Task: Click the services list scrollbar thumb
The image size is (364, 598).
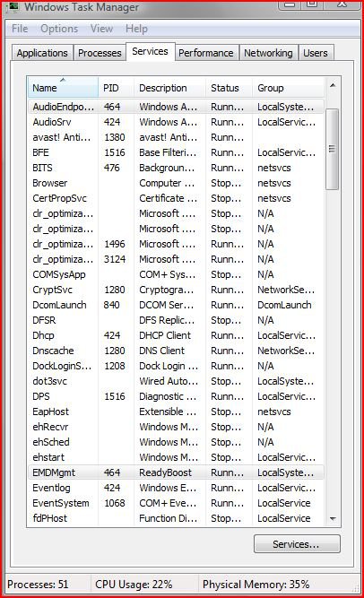Action: (333, 149)
